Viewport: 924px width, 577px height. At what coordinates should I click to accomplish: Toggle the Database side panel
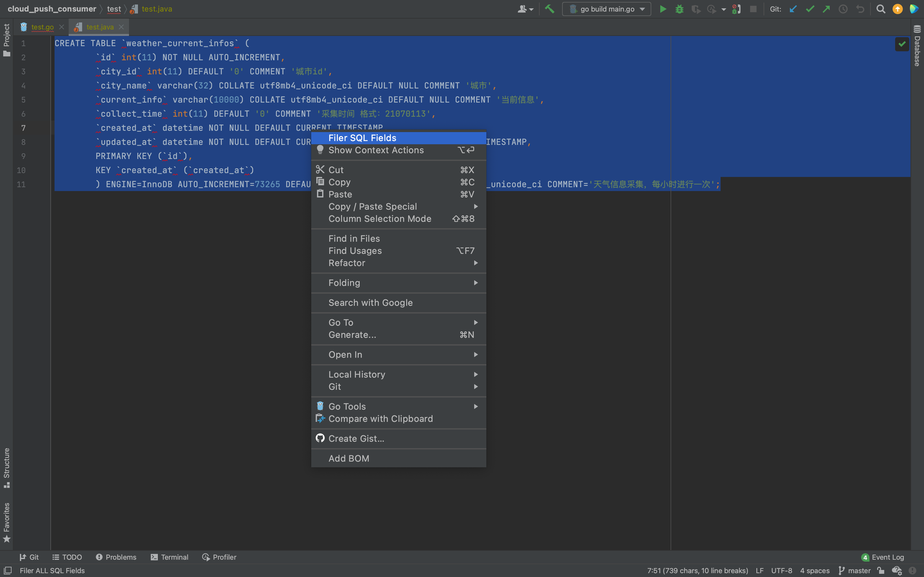click(x=917, y=46)
